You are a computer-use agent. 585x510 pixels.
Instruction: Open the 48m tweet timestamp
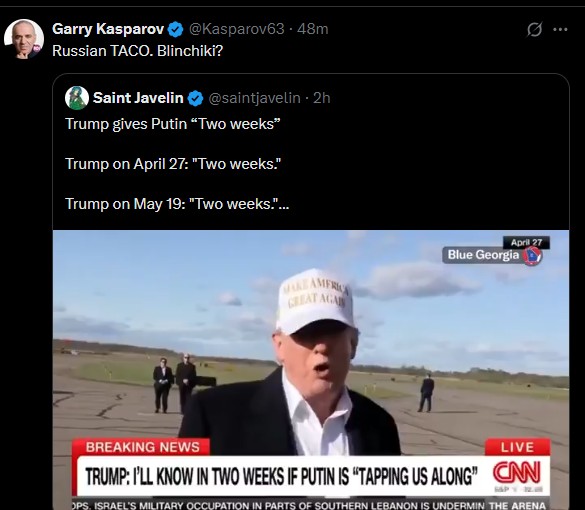313,29
